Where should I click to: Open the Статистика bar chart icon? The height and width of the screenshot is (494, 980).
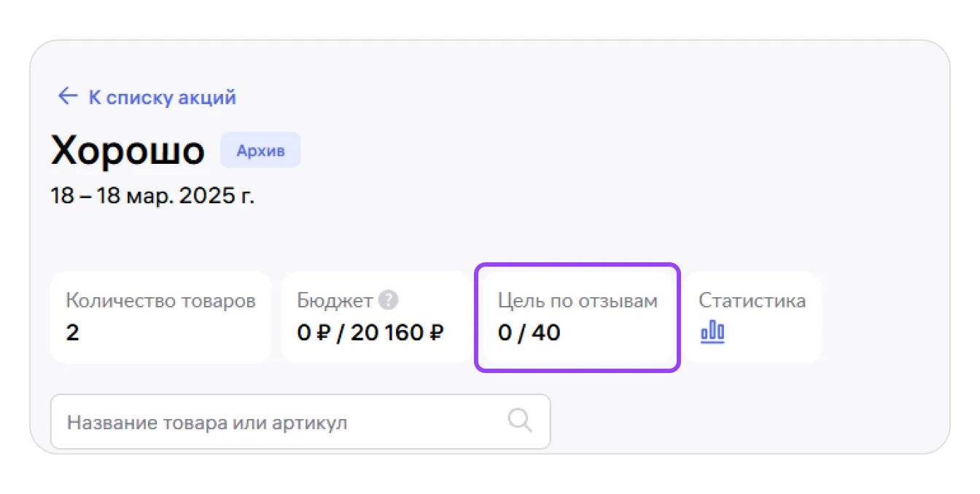[x=712, y=333]
